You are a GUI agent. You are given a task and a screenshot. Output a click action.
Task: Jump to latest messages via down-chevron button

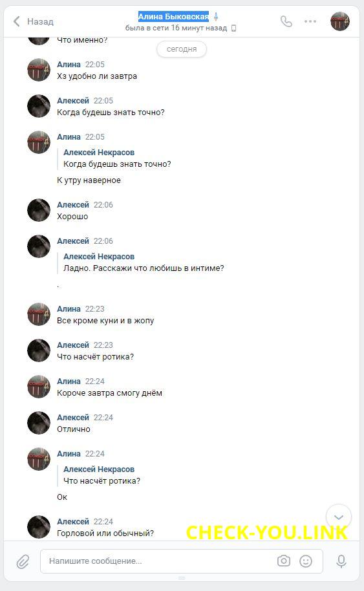click(x=338, y=517)
